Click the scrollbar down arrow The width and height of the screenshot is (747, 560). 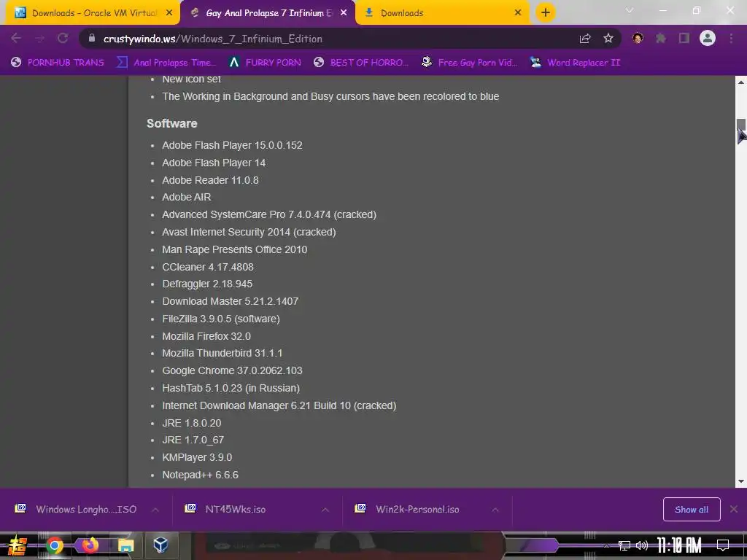click(741, 481)
